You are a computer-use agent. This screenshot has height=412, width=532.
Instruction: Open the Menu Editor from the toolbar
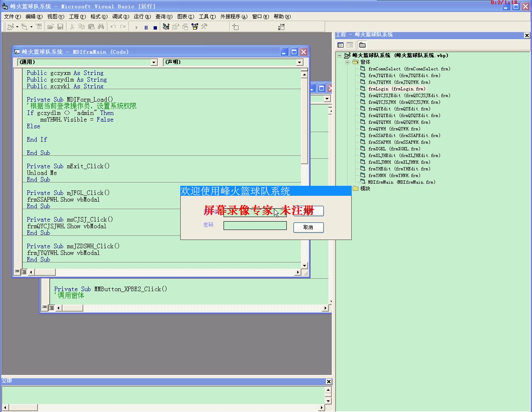[x=39, y=27]
